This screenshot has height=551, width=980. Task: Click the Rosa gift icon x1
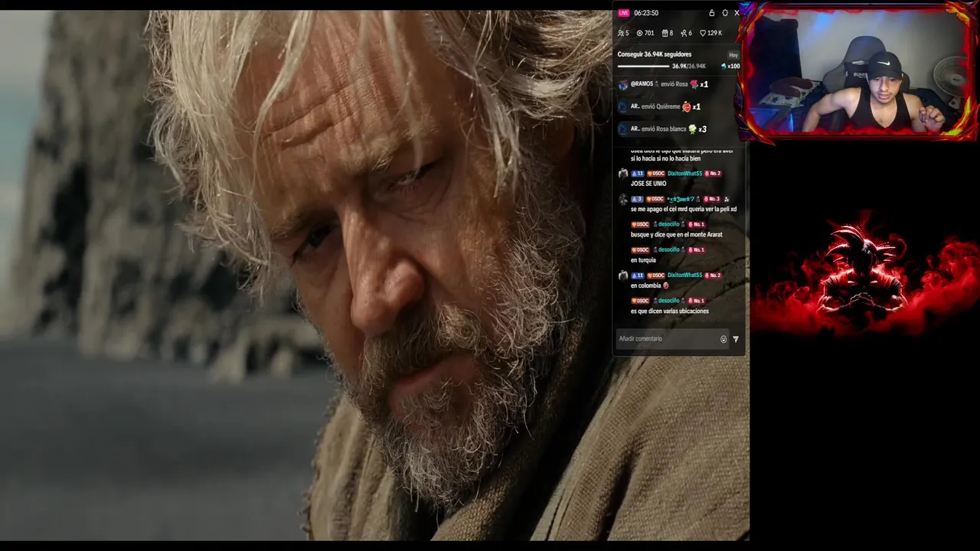[694, 84]
